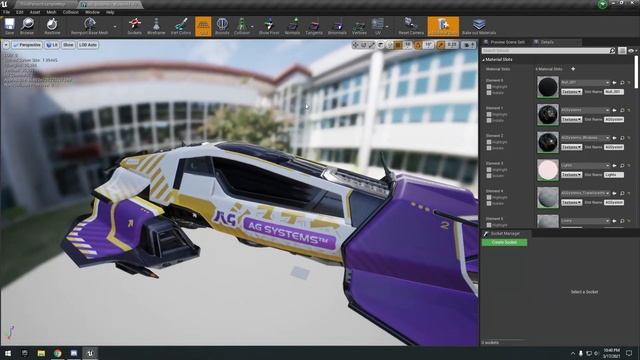Open Element 0 material name dropdown
This screenshot has height=360, width=640.
point(585,83)
